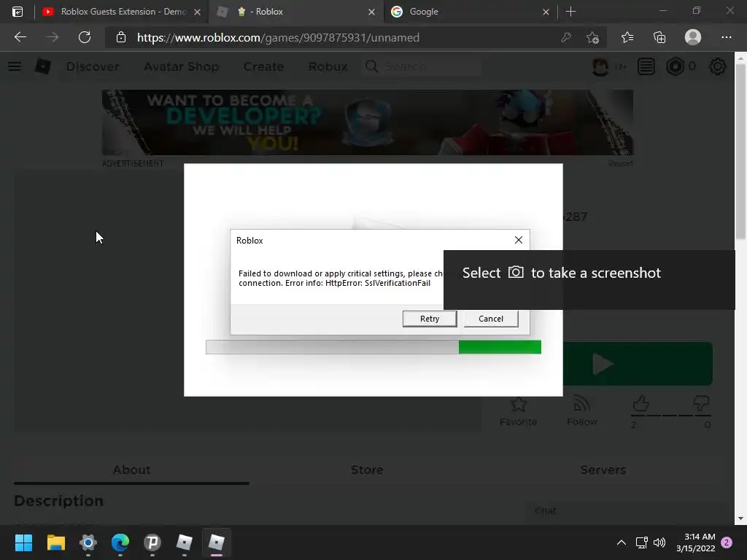Click the Robux balance icon
This screenshot has width=747, height=560.
(x=675, y=66)
